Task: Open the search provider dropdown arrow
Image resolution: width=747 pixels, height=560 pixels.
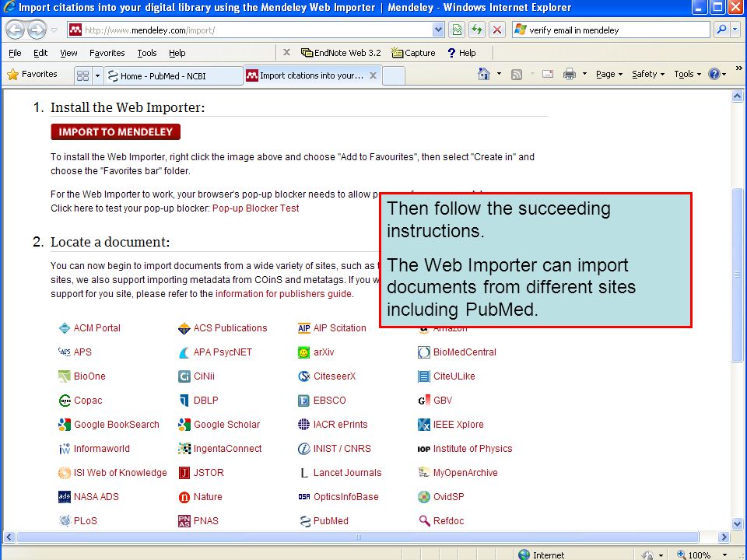Action: [735, 30]
